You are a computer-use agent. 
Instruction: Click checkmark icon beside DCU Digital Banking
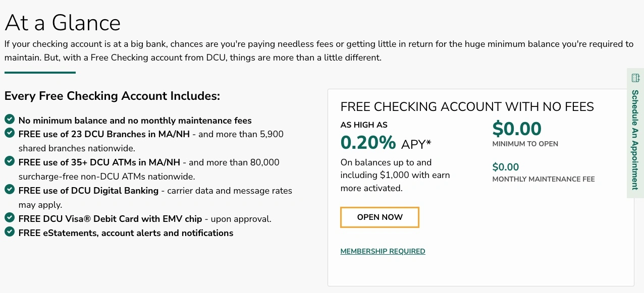pos(9,190)
